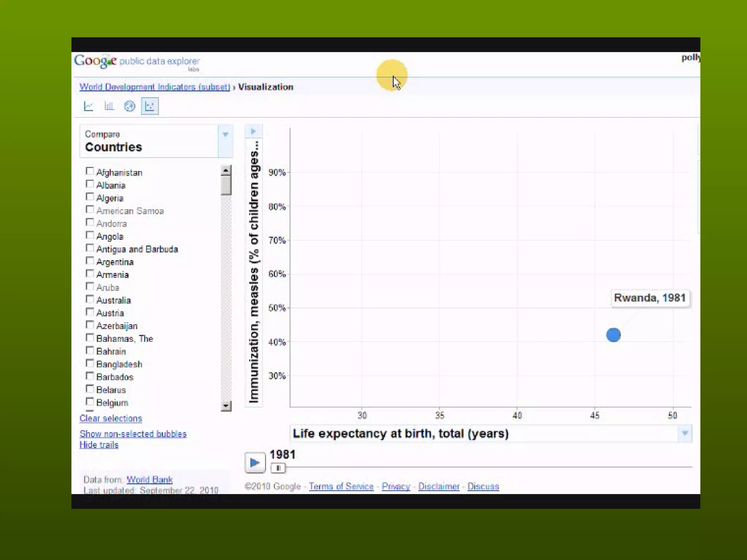The image size is (747, 560).
Task: Switch to bar chart view
Action: click(109, 106)
